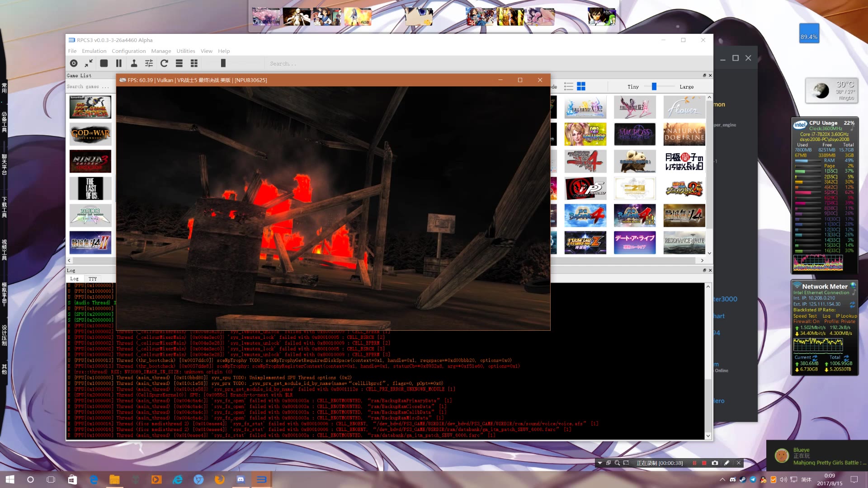The width and height of the screenshot is (868, 488).
Task: Open gamepad settings via joystick icon
Action: (135, 63)
